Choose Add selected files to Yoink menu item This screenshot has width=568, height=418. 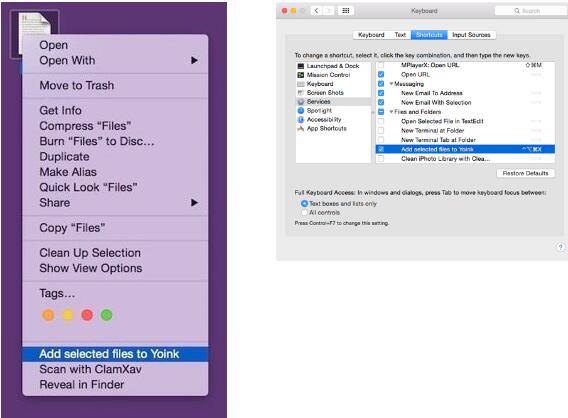point(115,354)
